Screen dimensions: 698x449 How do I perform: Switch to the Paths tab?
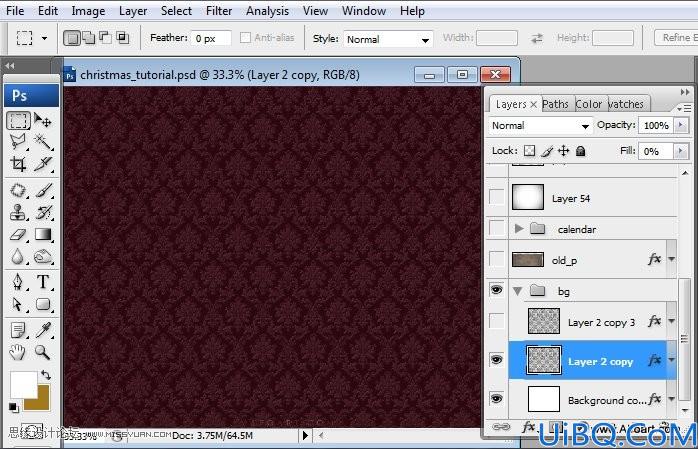coord(555,104)
